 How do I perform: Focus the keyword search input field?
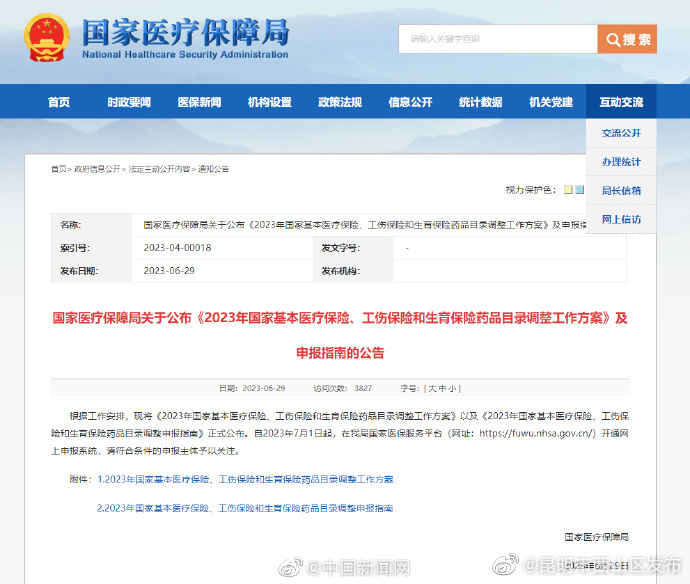(x=498, y=39)
